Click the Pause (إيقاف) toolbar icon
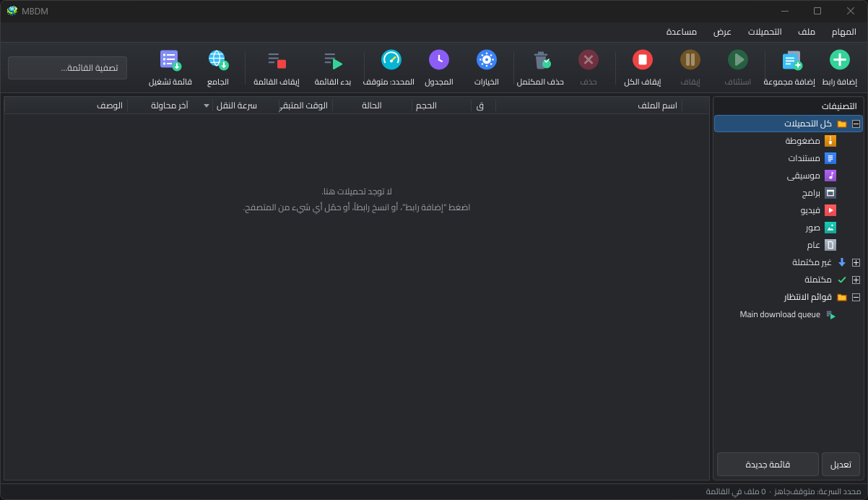This screenshot has width=868, height=500. click(x=690, y=60)
